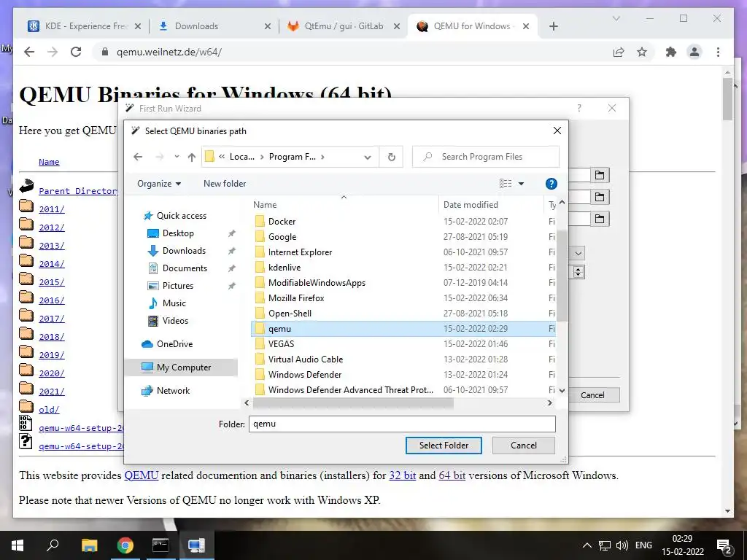Switch to QEMU for Windows tab
The image size is (747, 560).
pos(472,26)
